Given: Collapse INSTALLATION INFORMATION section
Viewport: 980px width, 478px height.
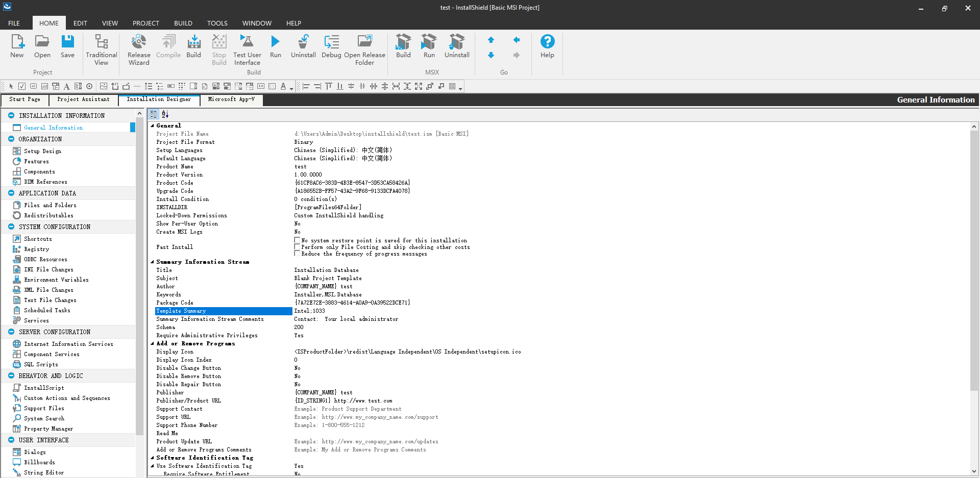Looking at the screenshot, I should coord(11,115).
